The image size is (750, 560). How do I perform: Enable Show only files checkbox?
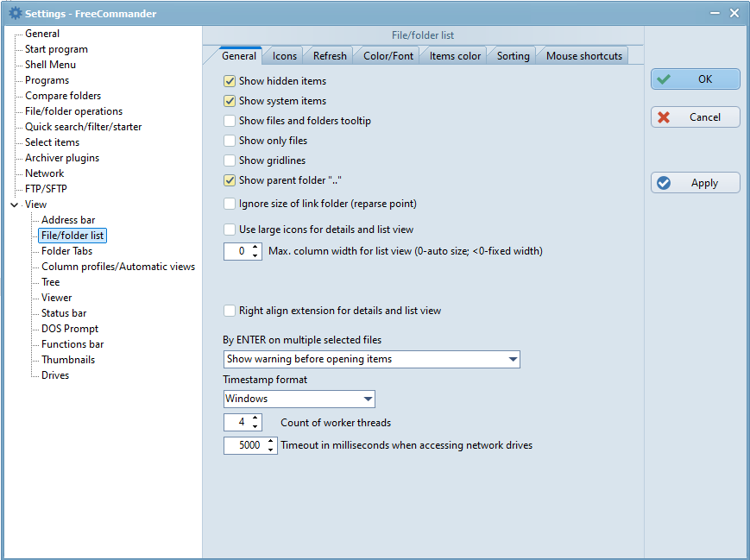point(230,141)
